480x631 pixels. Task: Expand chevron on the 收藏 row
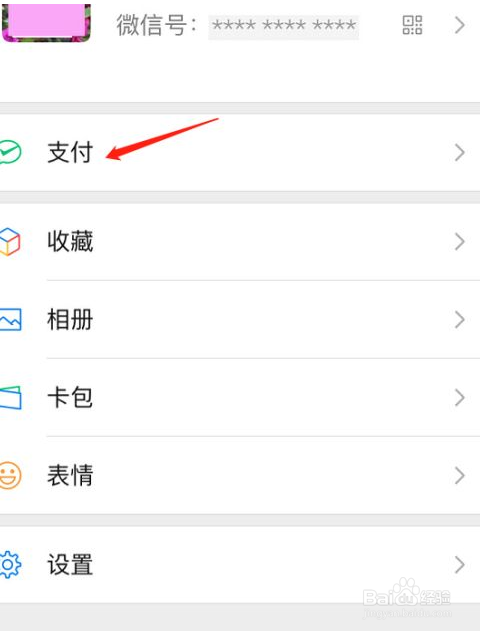459,242
